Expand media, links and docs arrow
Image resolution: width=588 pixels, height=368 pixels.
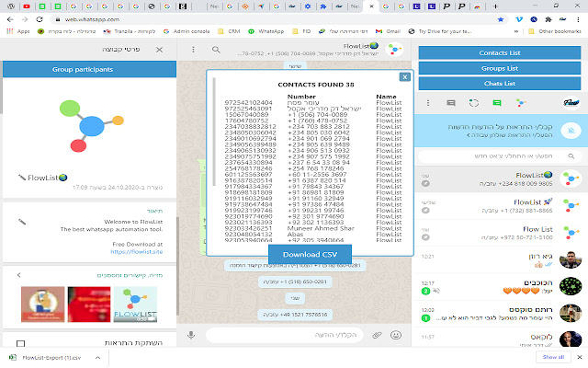[18, 275]
